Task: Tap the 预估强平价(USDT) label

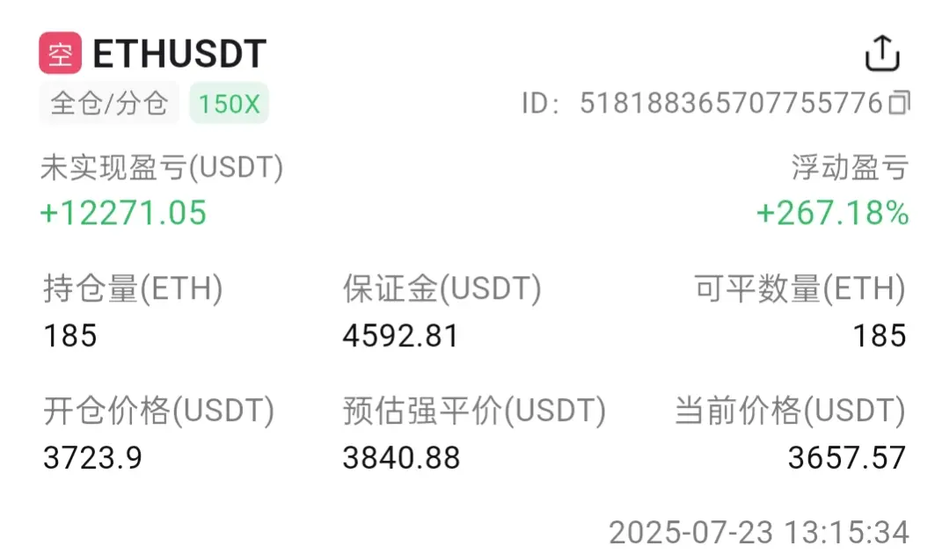Action: [475, 411]
